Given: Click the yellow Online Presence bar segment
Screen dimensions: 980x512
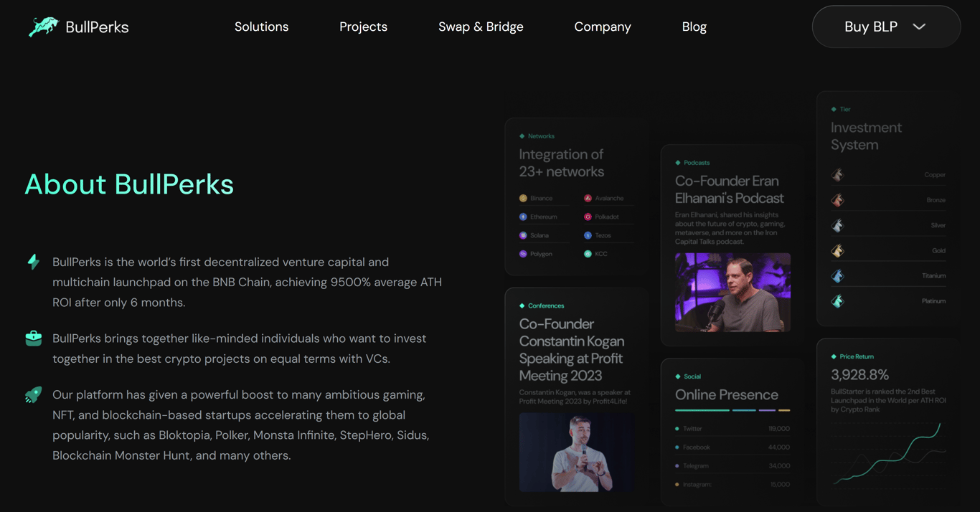Looking at the screenshot, I should click(x=784, y=410).
